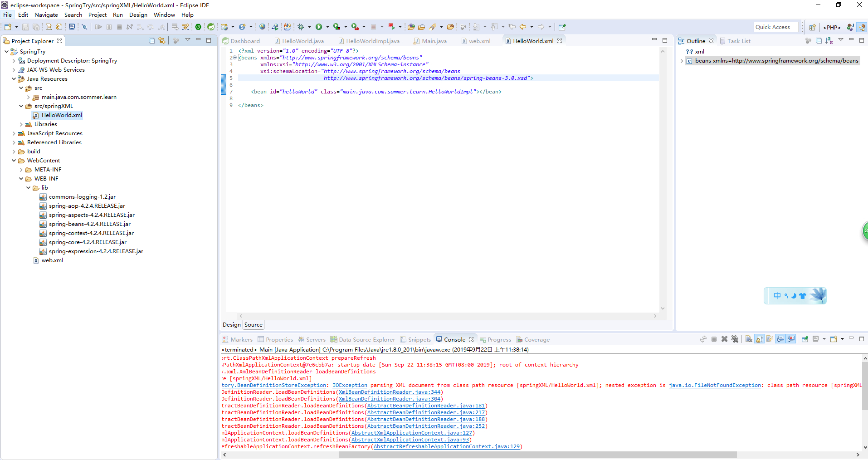Click the Open Perspective icon
Viewport: 868px width, 460px height.
click(812, 27)
